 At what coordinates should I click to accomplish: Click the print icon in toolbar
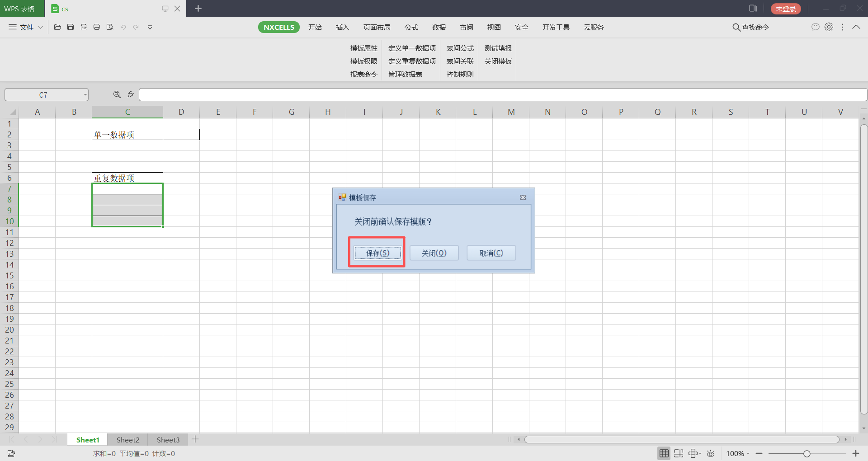[x=97, y=27]
